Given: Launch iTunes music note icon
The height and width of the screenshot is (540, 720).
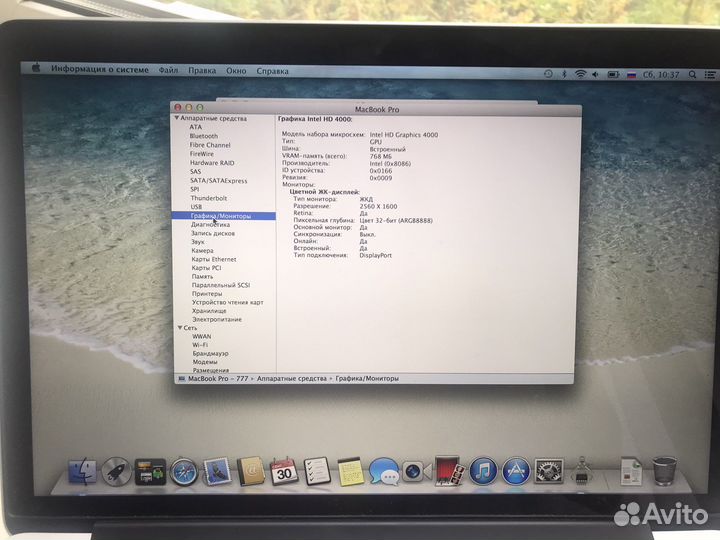Looking at the screenshot, I should 483,471.
